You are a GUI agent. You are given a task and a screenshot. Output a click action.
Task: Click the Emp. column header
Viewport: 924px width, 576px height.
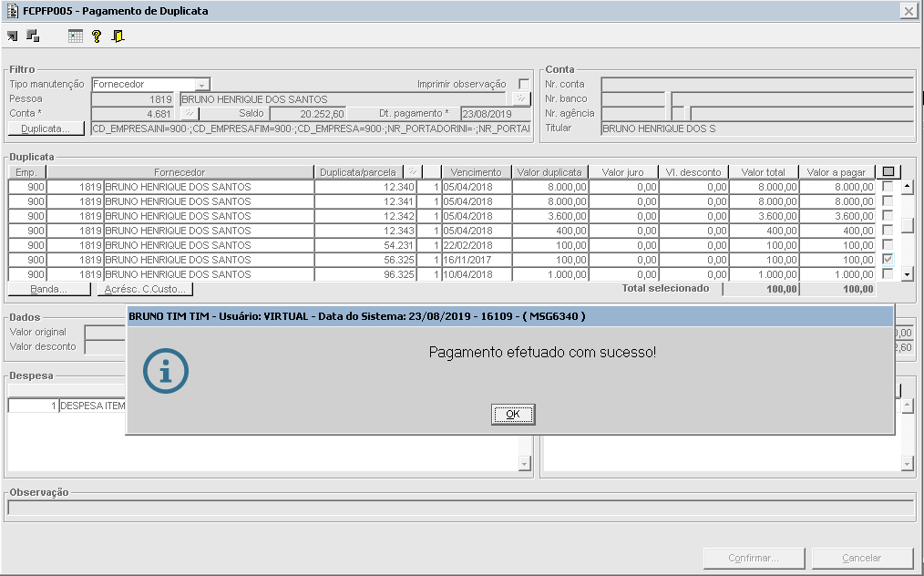pos(26,172)
